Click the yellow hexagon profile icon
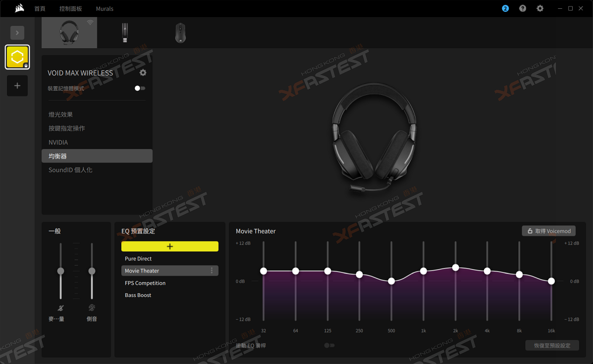The image size is (593, 364). (x=17, y=57)
